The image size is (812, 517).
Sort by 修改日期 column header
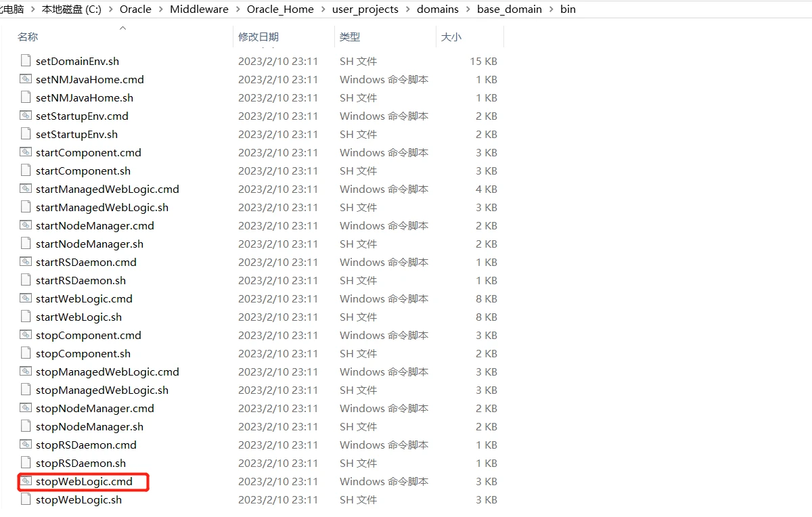(x=258, y=37)
